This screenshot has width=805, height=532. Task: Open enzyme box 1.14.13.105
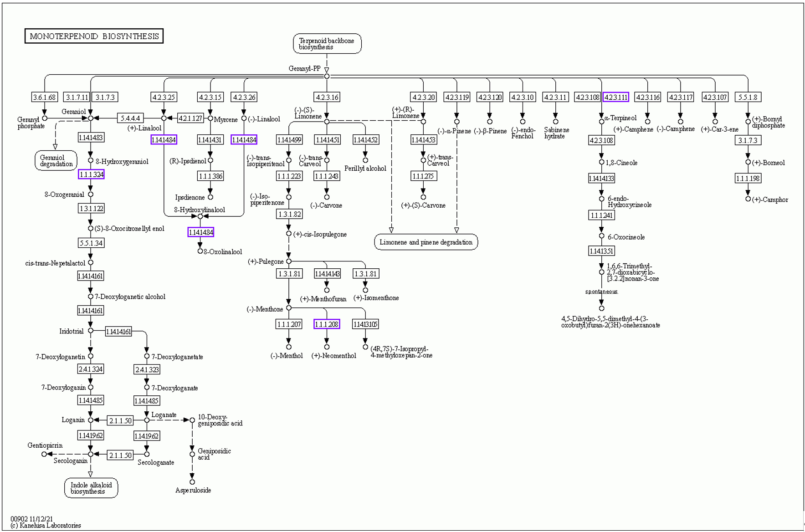coord(365,324)
